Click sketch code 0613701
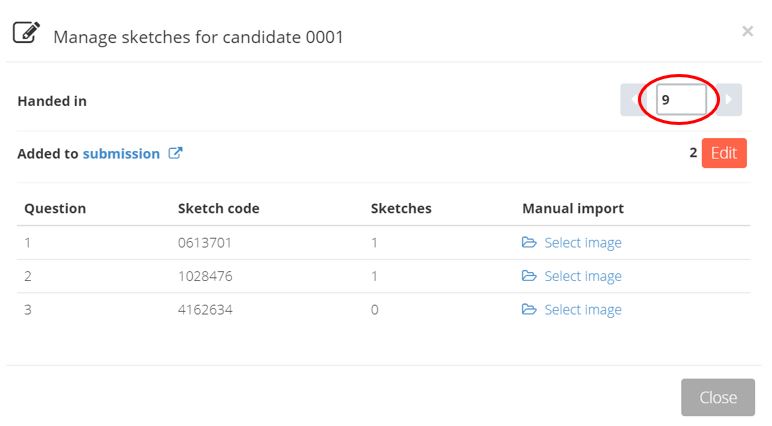 (x=205, y=243)
